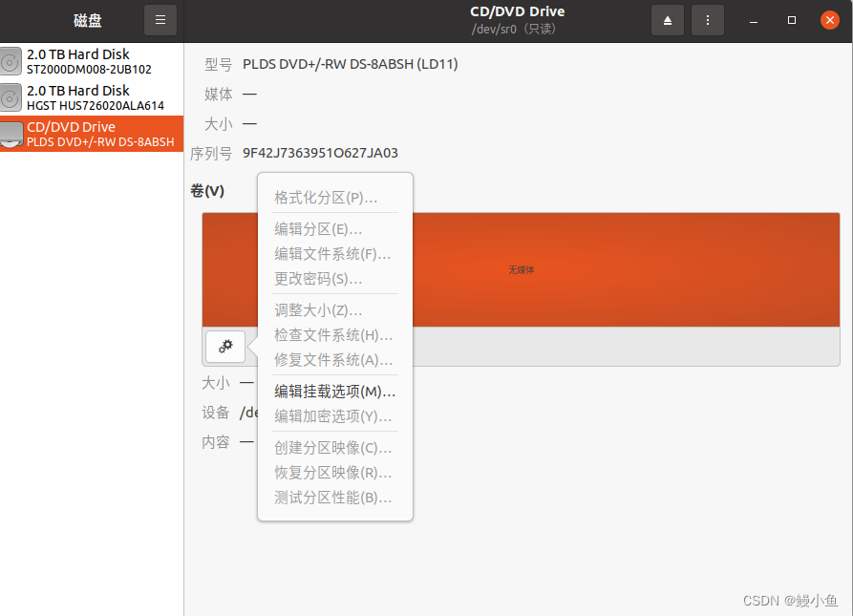Choose 检查文件系统(H)... menu entry
Viewport: 853px width, 616px height.
click(x=335, y=335)
